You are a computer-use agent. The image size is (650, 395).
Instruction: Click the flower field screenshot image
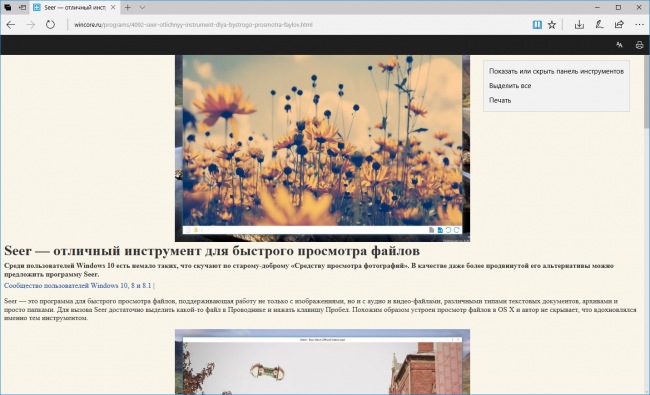[x=322, y=148]
